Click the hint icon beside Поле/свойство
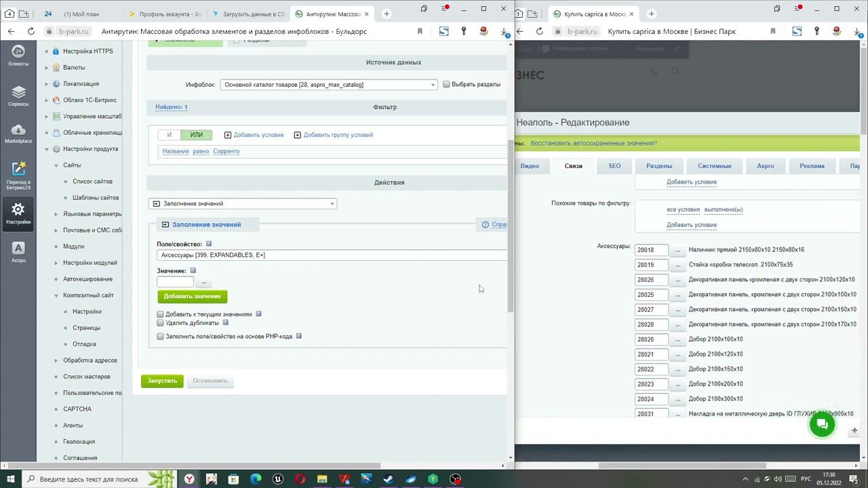The image size is (868, 488). pos(209,244)
